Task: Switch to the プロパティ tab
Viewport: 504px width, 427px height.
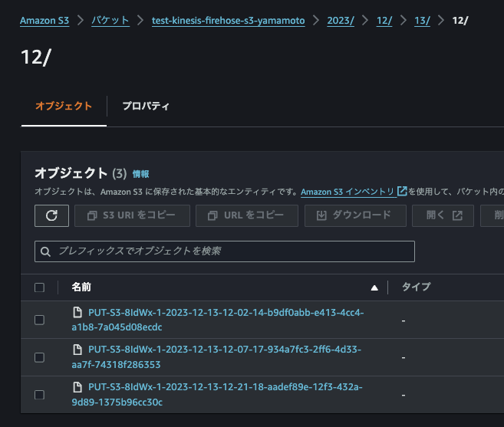Action: 146,106
